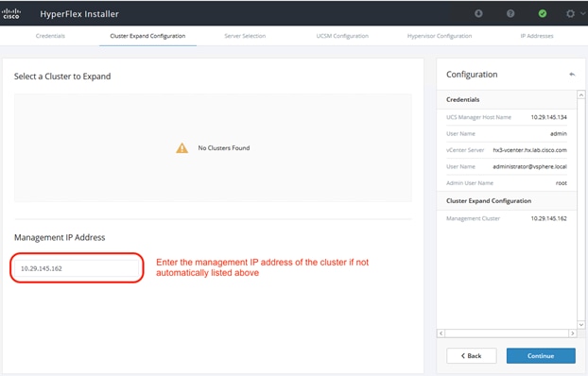Go to the Credentials tab
The width and height of the screenshot is (588, 376).
tap(50, 36)
